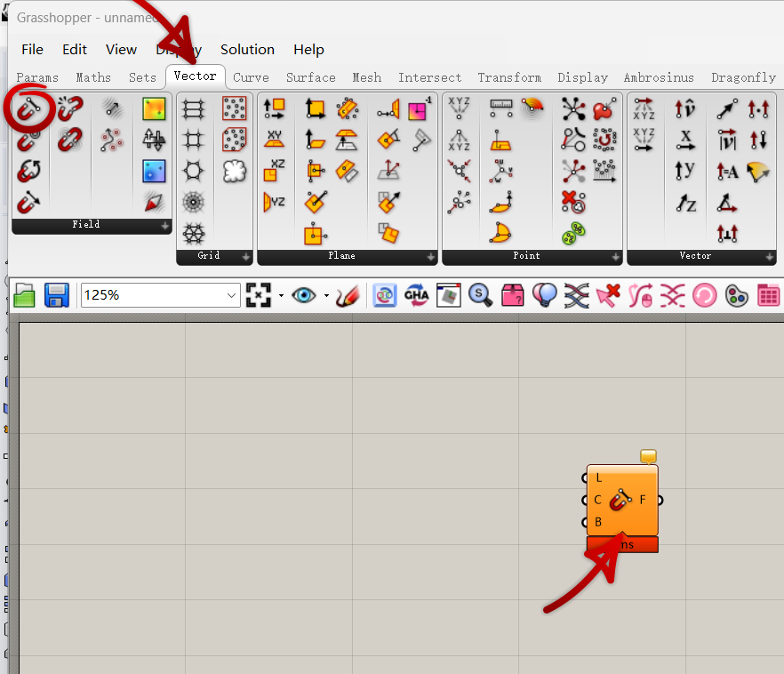The height and width of the screenshot is (674, 784).
Task: Click the YZ Plane component icon
Action: 274,202
